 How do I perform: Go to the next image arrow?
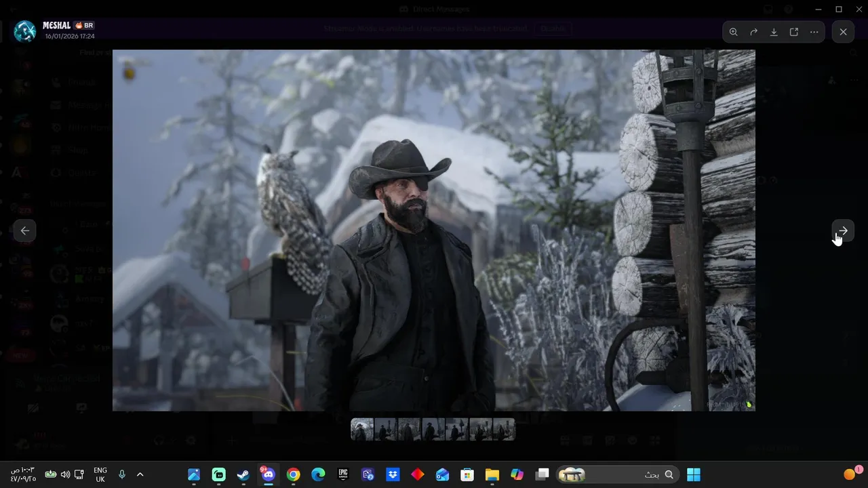843,230
